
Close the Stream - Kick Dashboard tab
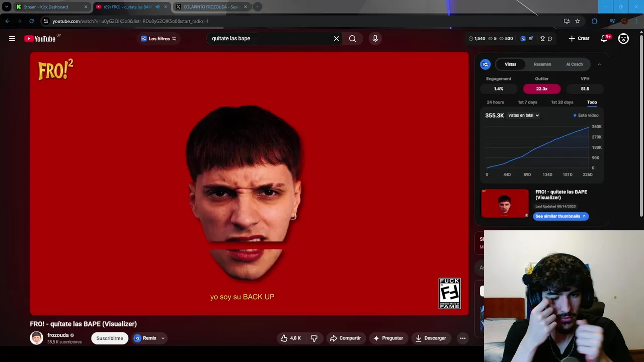[86, 7]
